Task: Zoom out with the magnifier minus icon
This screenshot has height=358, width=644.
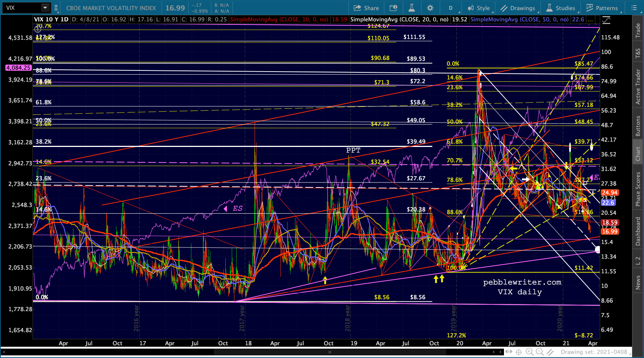Action: (x=540, y=352)
